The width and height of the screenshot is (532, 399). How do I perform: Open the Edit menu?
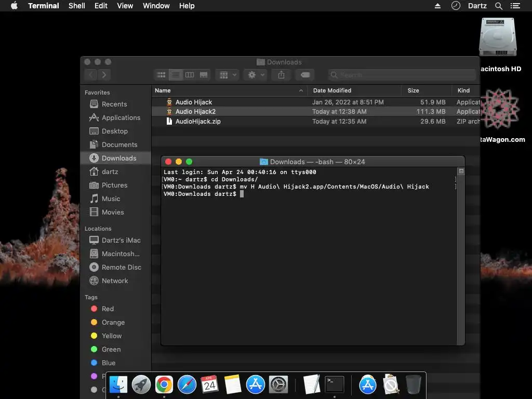pos(101,6)
